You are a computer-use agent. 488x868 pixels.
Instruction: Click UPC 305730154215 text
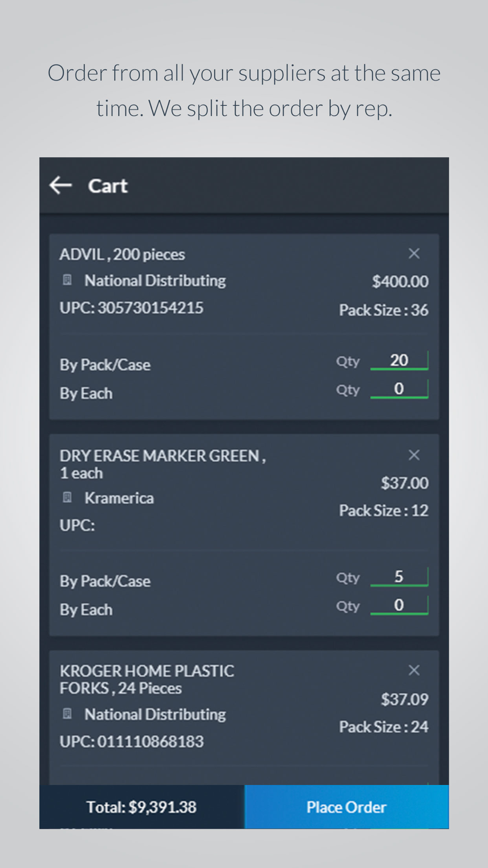click(131, 308)
